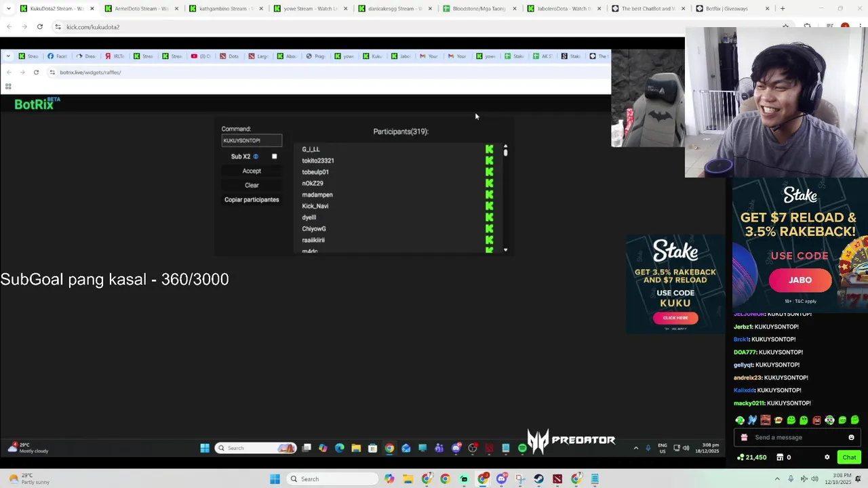Image resolution: width=868 pixels, height=488 pixels.
Task: Select participant G_I_LL
Action: [x=311, y=149]
